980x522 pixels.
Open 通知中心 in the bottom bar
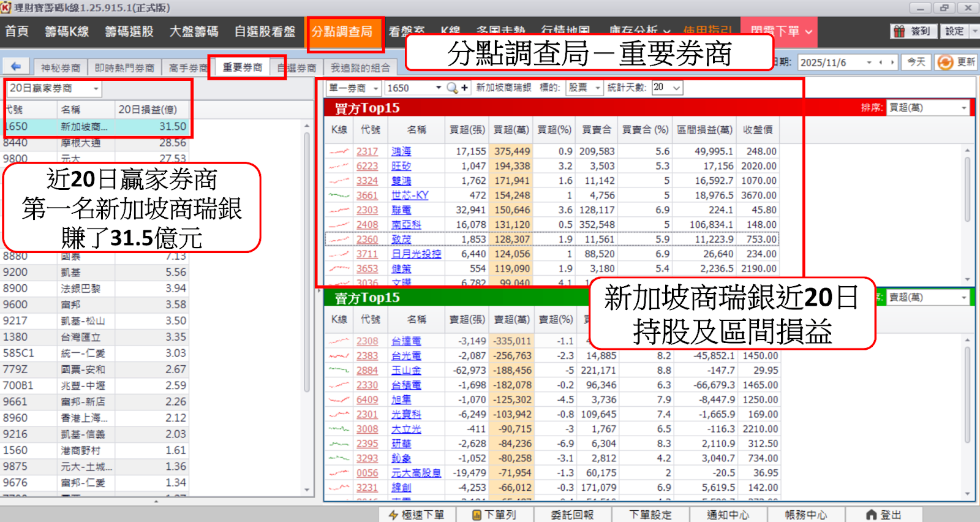coord(728,515)
